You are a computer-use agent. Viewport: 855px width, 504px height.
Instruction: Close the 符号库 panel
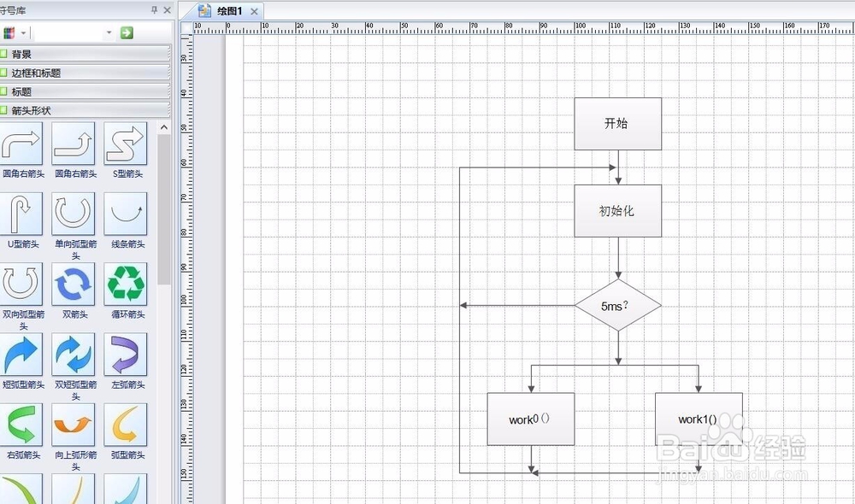167,9
